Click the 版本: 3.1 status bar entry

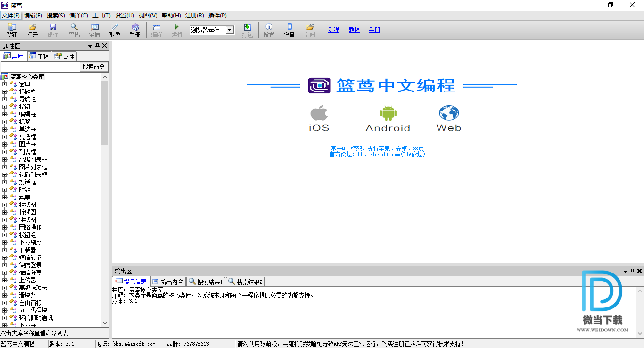coord(62,344)
